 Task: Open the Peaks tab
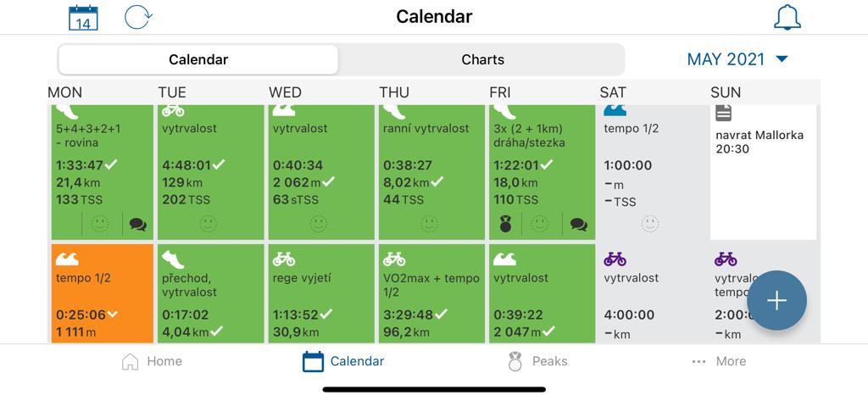pos(537,362)
